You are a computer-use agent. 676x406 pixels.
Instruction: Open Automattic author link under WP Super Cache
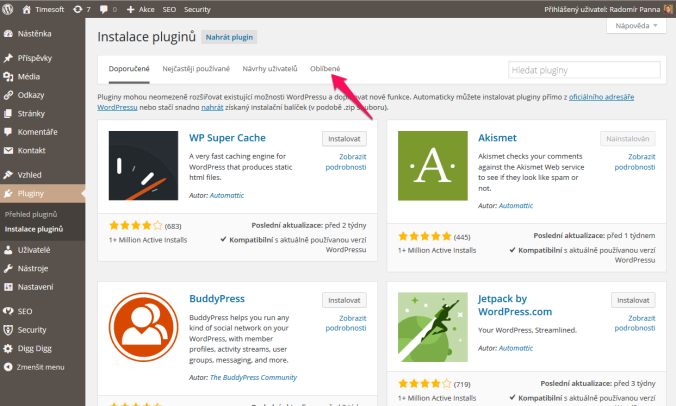tap(227, 195)
